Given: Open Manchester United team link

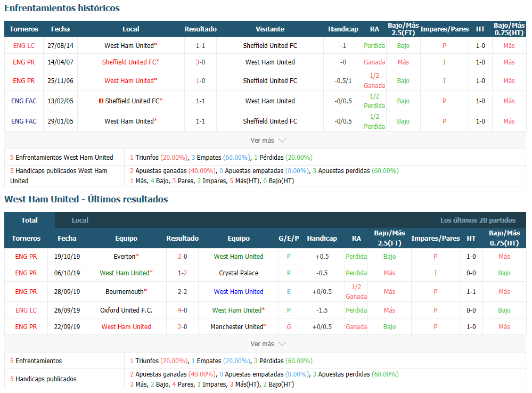Looking at the screenshot, I should [237, 327].
